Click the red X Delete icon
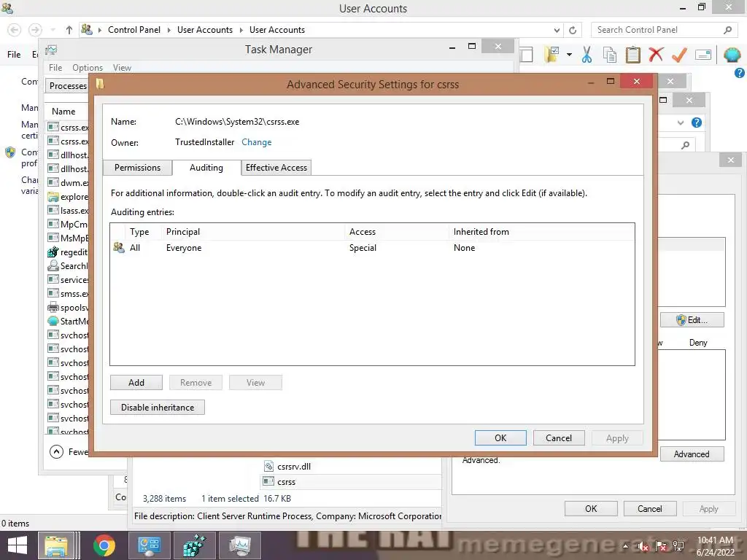 [656, 54]
